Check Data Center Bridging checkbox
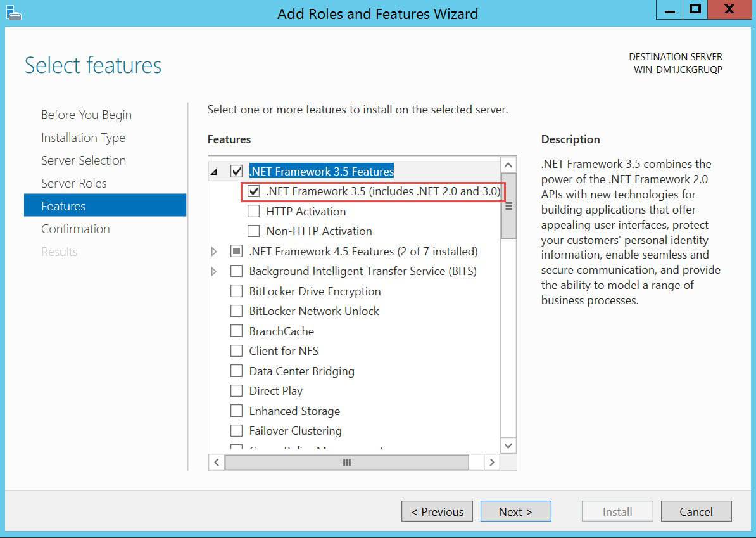The width and height of the screenshot is (756, 538). coord(236,371)
